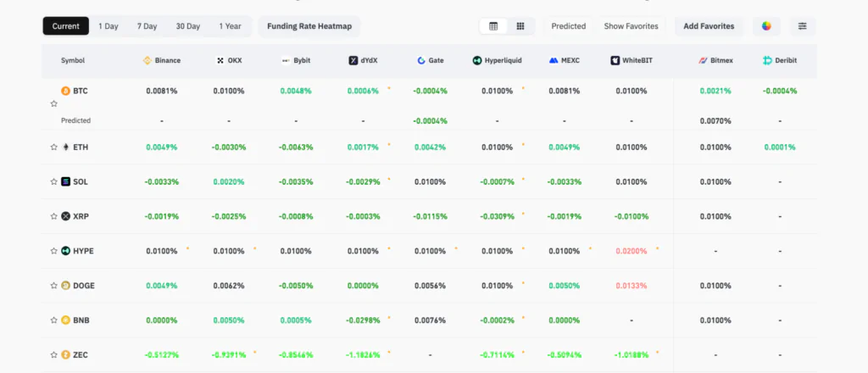This screenshot has width=868, height=373.
Task: Click the dYdX exchange column header
Action: 363,61
